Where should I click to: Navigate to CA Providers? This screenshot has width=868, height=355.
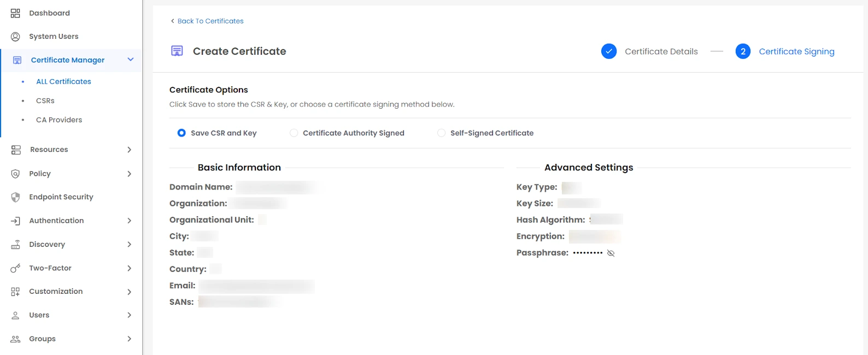coord(58,120)
